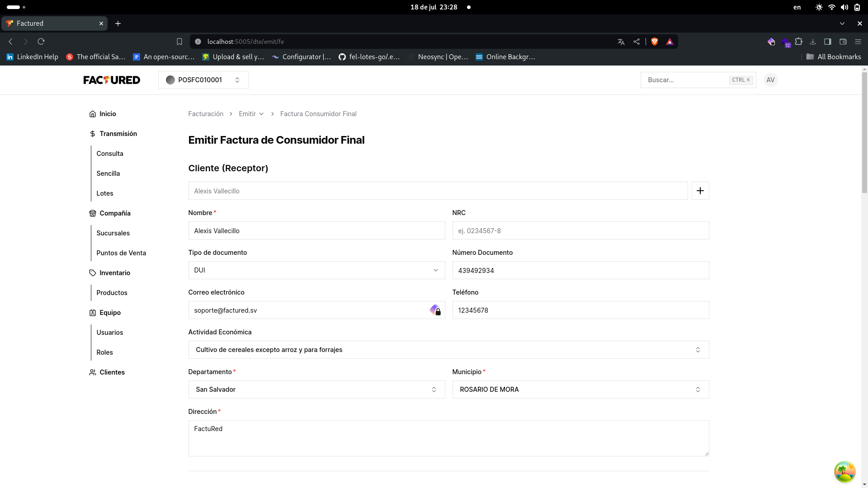Image resolution: width=868 pixels, height=488 pixels.
Task: Click the password manager icon in email field
Action: tap(435, 310)
